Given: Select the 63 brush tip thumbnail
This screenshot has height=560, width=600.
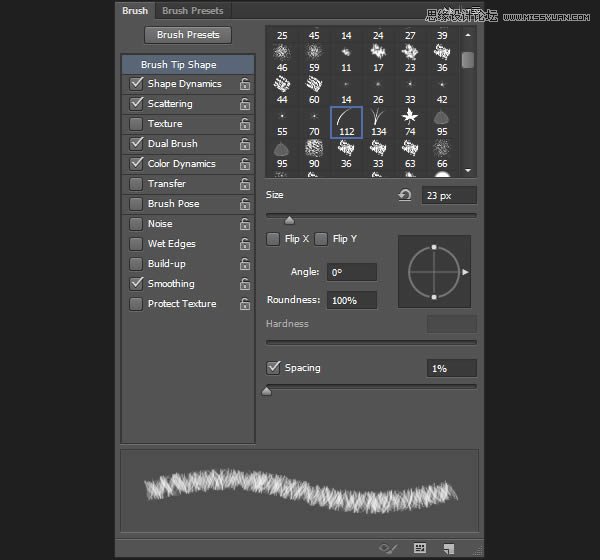Looking at the screenshot, I should click(410, 154).
